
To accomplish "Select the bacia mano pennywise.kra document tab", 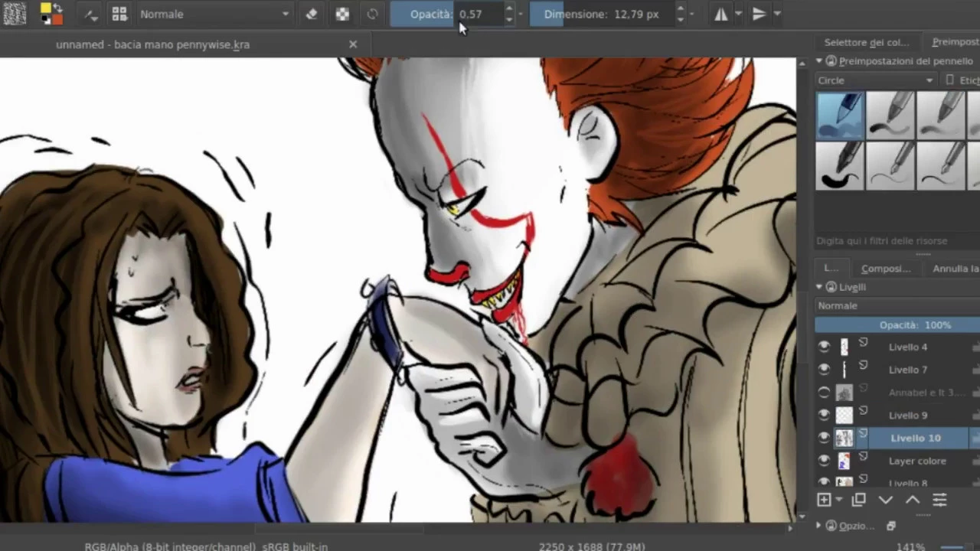I will (x=152, y=44).
